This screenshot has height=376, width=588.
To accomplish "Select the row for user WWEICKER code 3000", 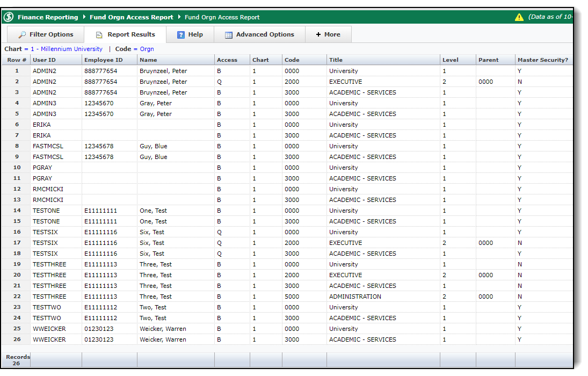I will coord(49,339).
